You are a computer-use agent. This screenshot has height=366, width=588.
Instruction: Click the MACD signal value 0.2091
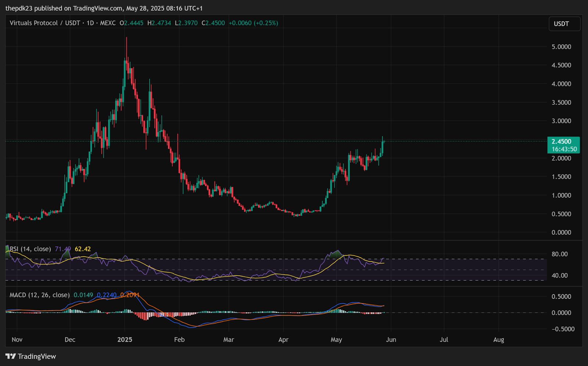point(130,295)
